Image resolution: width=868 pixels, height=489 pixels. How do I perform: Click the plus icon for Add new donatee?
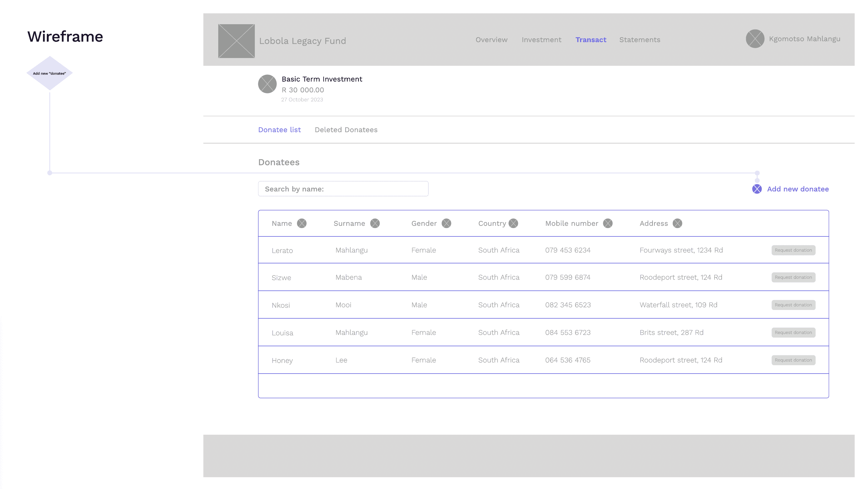(757, 189)
